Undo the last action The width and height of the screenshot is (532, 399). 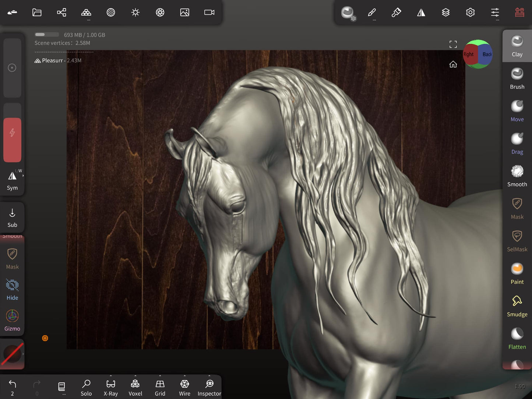click(12, 388)
